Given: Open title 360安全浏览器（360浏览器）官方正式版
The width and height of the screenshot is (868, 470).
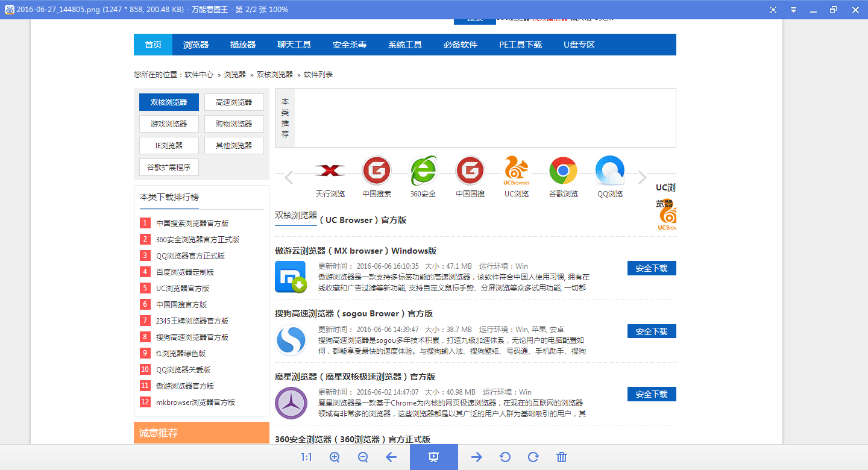Looking at the screenshot, I should pyautogui.click(x=353, y=439).
